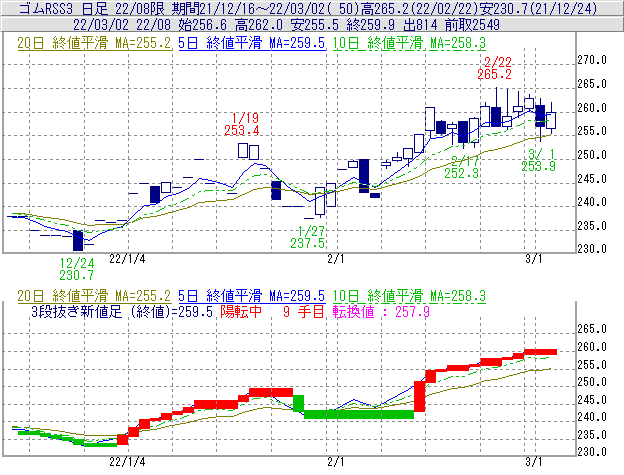624x475 pixels.
Task: Click the latest candlestick on the upper chart
Action: coord(551,121)
